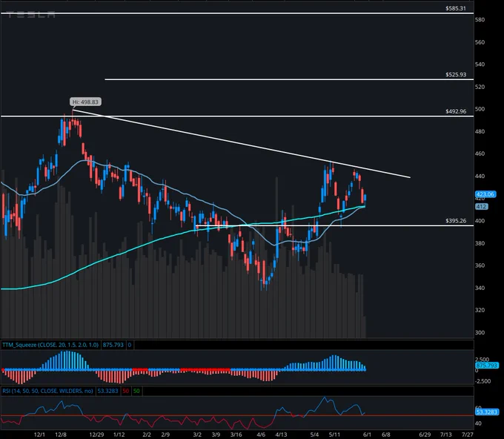Click the 580 price axis label
504x439 pixels.
pyautogui.click(x=480, y=19)
